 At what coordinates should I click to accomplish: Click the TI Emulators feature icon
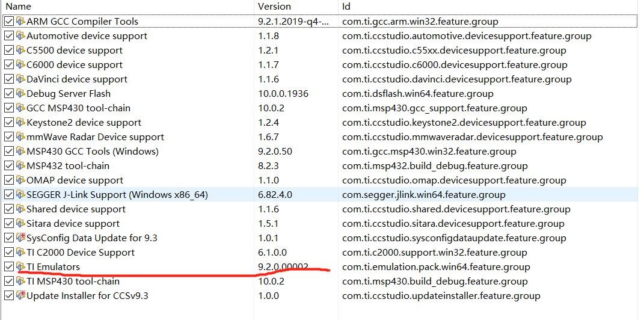click(x=20, y=266)
